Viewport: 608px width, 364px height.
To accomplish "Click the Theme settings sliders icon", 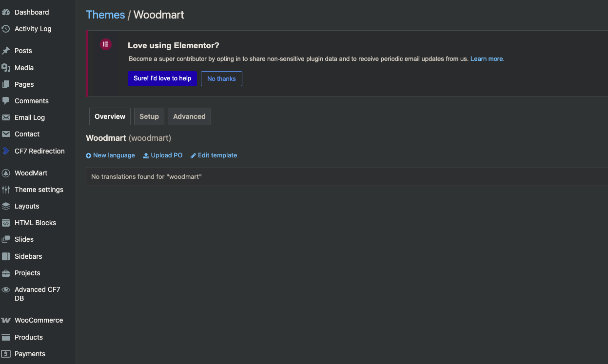I will pyautogui.click(x=6, y=190).
